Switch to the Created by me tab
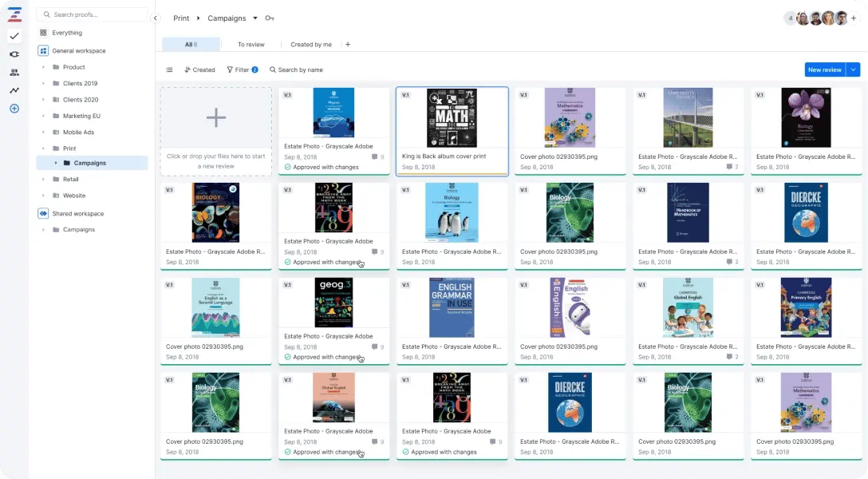868x479 pixels. tap(311, 45)
